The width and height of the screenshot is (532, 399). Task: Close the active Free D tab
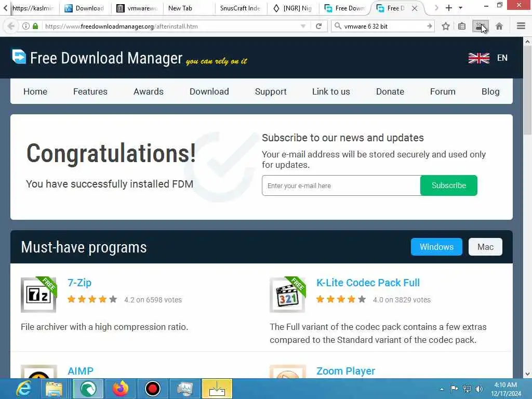point(414,8)
